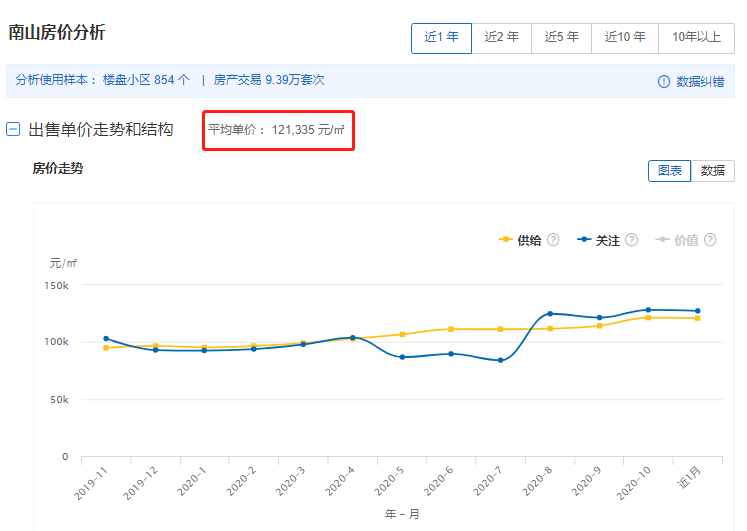The height and width of the screenshot is (531, 747).
Task: Click the yellow 供给 legend marker
Action: point(505,240)
